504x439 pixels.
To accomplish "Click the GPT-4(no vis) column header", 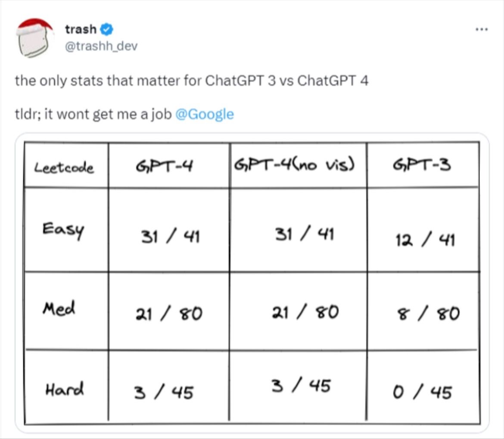I will click(x=294, y=165).
